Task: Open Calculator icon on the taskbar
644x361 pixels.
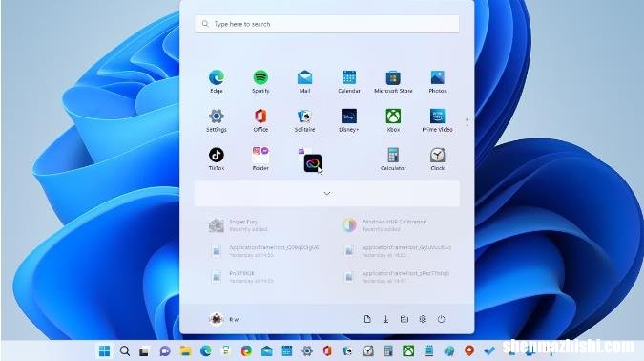Action: [388, 351]
